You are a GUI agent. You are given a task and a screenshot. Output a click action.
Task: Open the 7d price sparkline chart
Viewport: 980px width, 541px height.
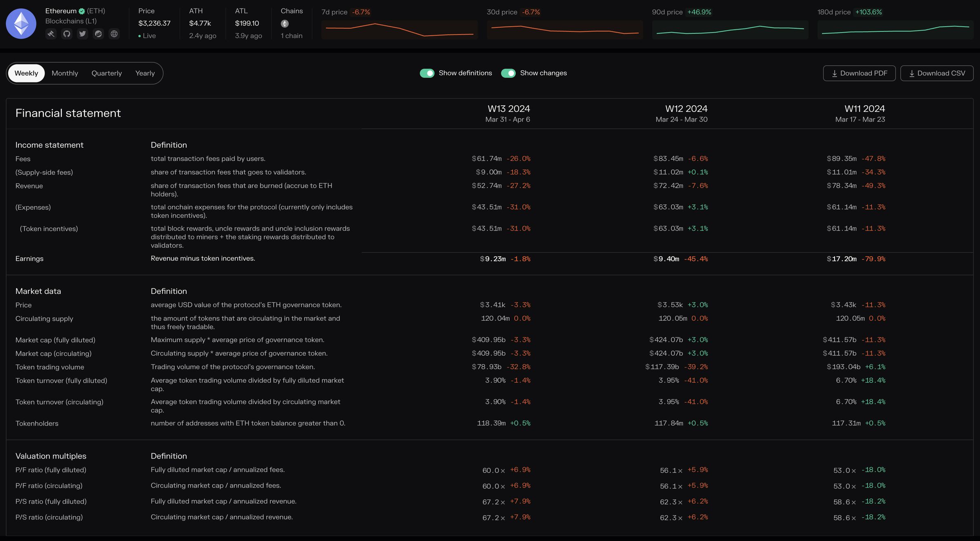click(399, 30)
